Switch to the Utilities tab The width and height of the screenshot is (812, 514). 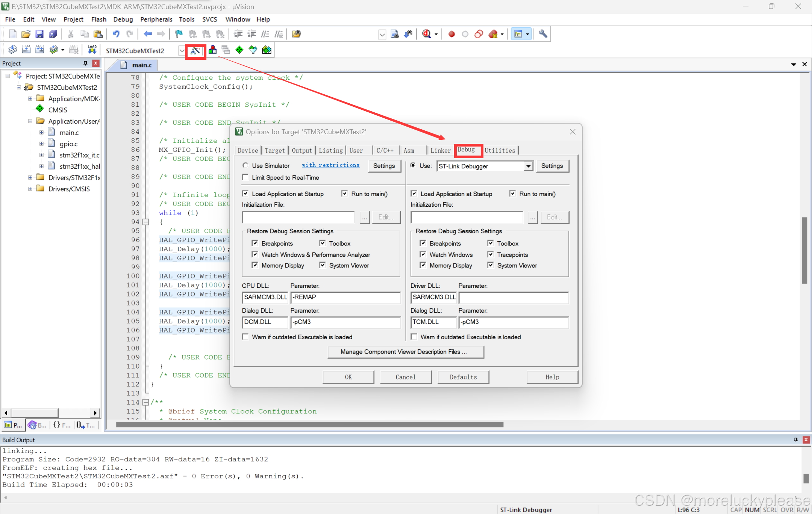coord(500,150)
